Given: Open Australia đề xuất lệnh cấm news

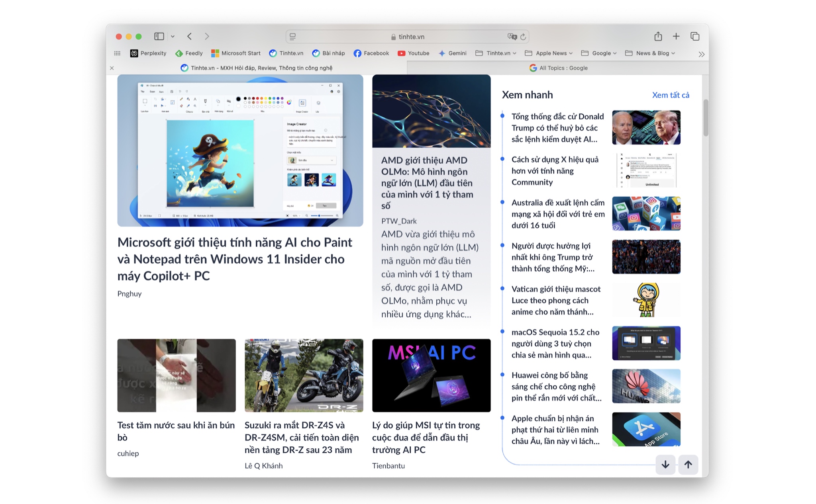Looking at the screenshot, I should click(558, 214).
